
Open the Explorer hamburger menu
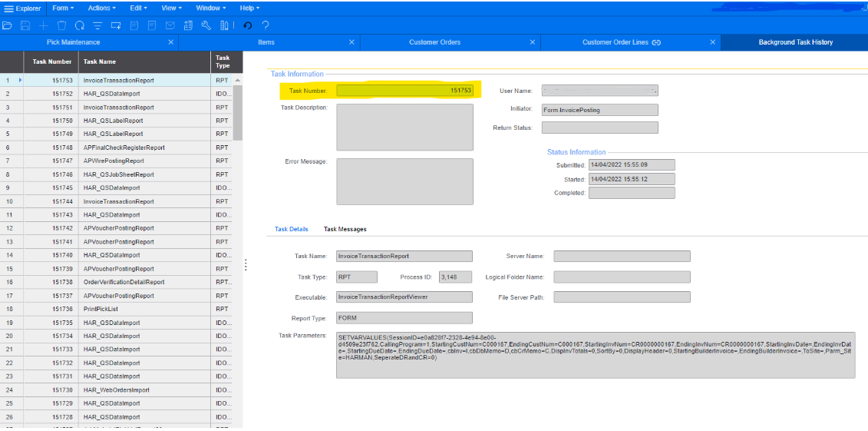(x=8, y=8)
